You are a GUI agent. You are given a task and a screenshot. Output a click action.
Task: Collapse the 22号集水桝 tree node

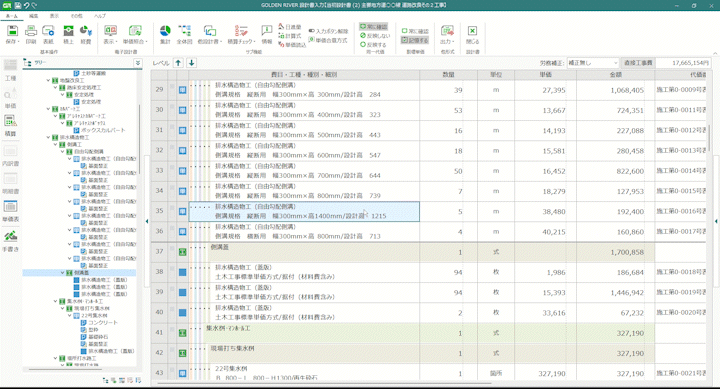(x=70, y=316)
